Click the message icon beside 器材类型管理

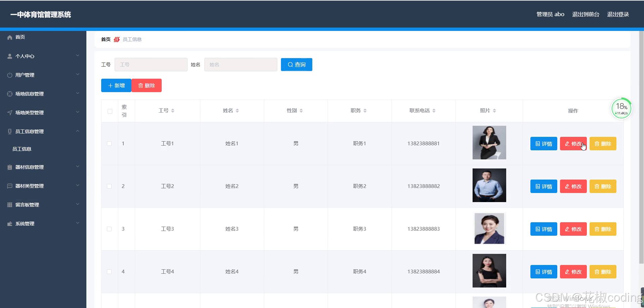click(x=10, y=186)
